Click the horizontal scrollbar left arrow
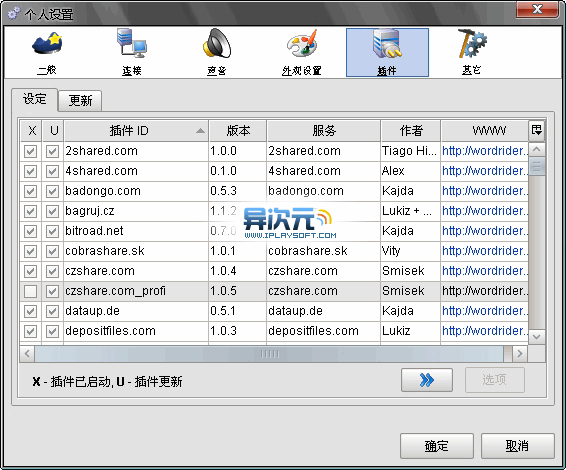Image resolution: width=566 pixels, height=470 pixels. (27, 354)
